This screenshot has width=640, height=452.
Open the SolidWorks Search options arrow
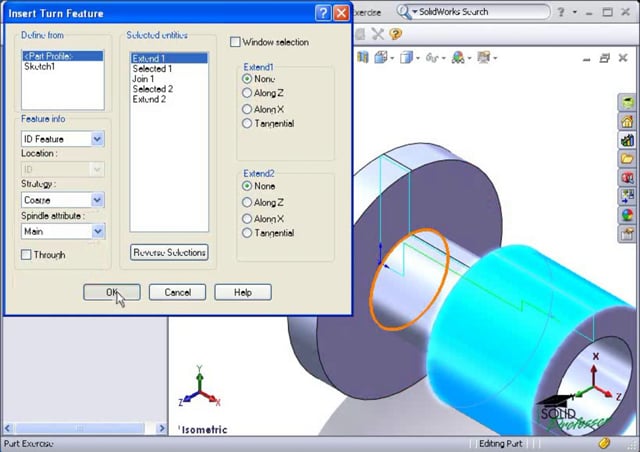pos(415,12)
